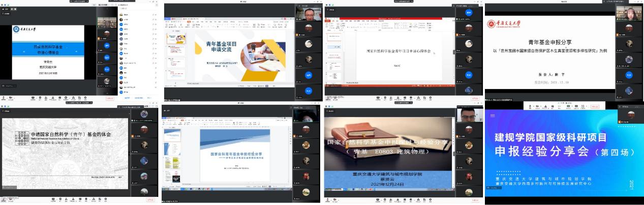Select first slide thumbnail in PowerPoint 青年项目申请心得体会 window
Image resolution: width=644 pixels, height=205 pixels.
[x=334, y=38]
